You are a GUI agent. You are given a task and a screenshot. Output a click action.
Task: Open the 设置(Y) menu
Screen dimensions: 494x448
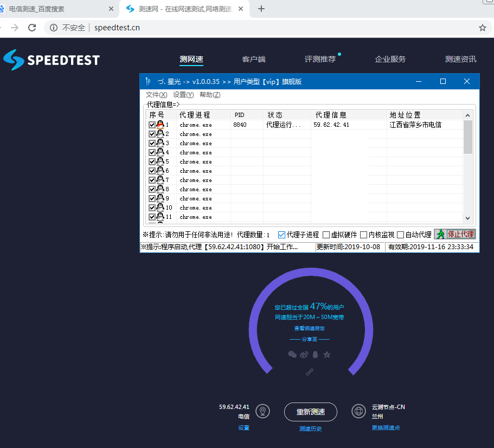183,95
